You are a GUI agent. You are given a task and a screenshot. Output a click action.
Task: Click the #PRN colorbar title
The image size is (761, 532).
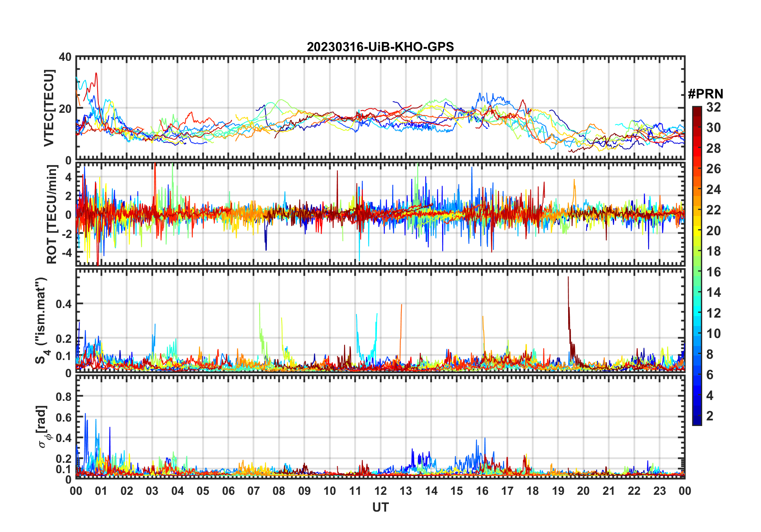tap(705, 94)
